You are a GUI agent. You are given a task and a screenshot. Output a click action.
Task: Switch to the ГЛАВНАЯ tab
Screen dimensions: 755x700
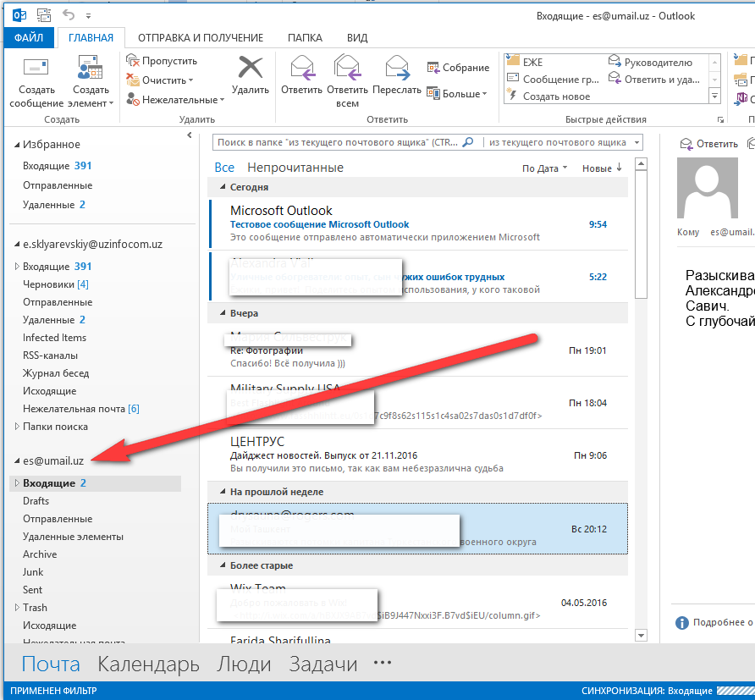coord(91,37)
